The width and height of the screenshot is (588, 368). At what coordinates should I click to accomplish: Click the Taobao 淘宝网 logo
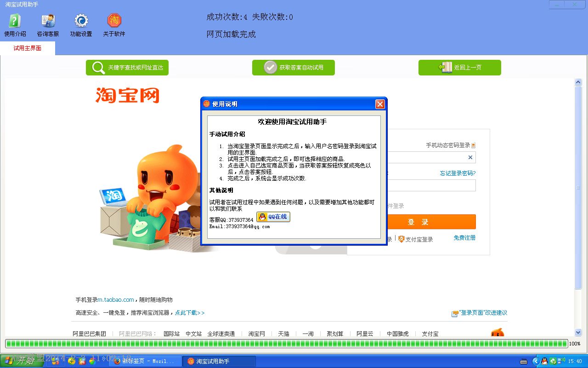point(127,95)
